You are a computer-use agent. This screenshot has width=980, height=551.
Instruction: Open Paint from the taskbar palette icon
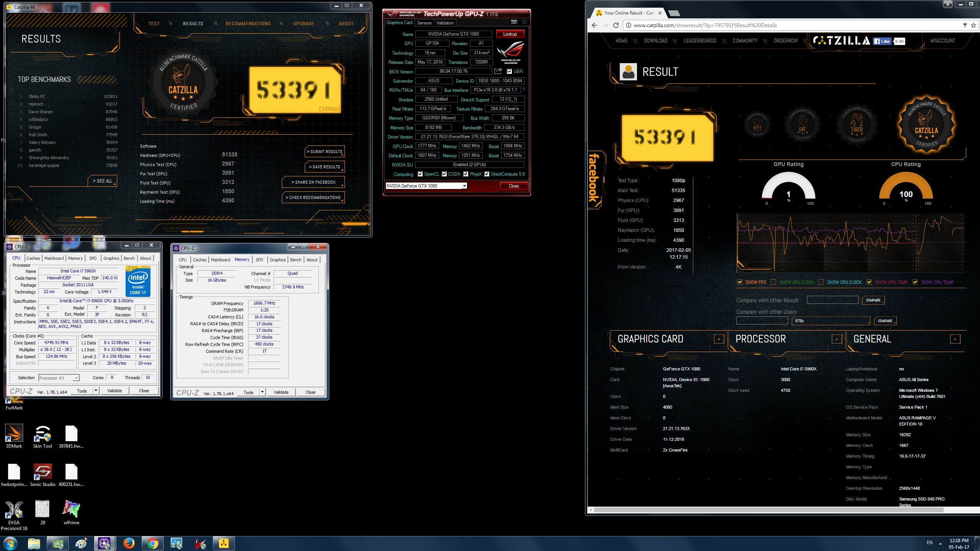coord(81,543)
